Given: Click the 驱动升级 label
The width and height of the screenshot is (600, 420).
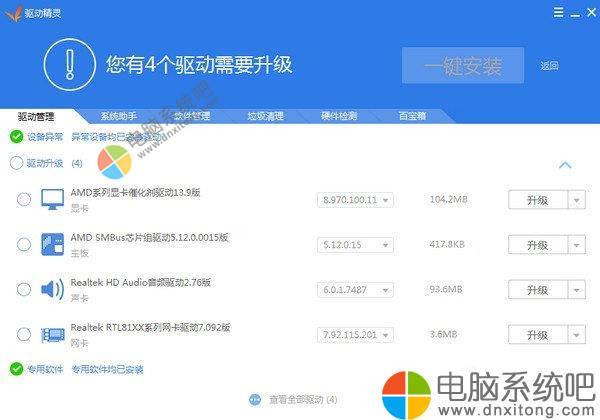Looking at the screenshot, I should [x=45, y=163].
